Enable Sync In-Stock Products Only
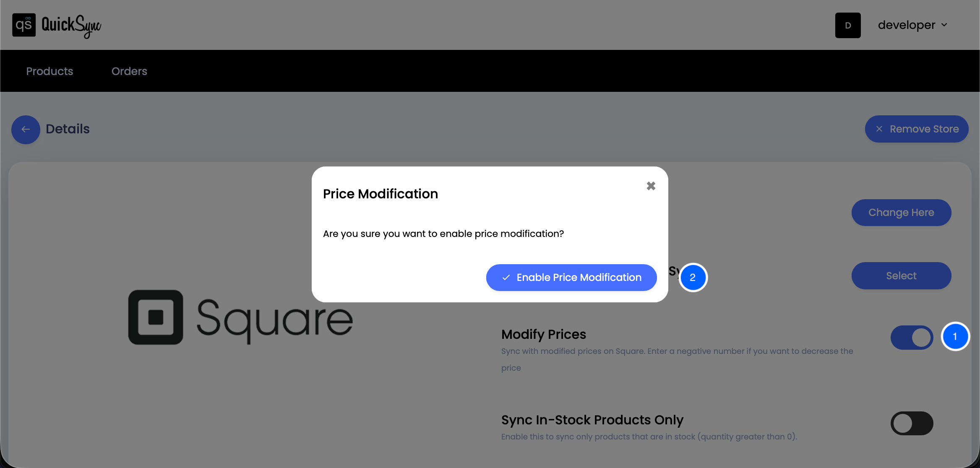 (912, 423)
